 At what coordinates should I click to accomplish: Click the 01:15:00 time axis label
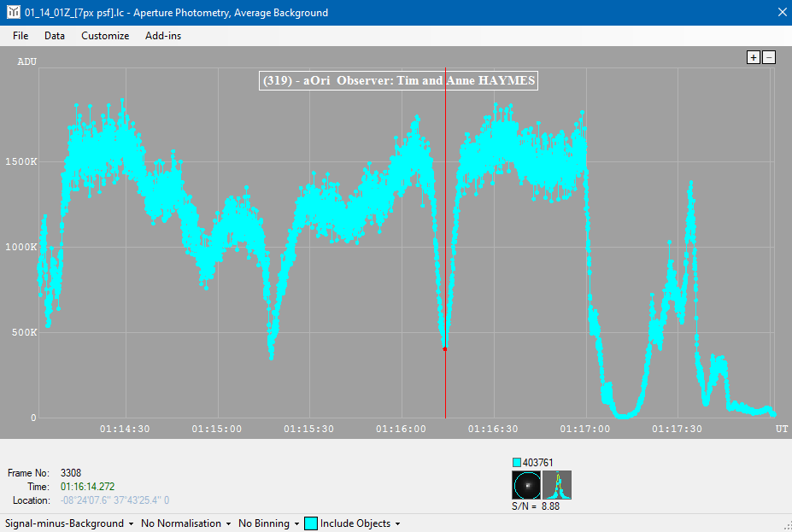[x=216, y=429]
